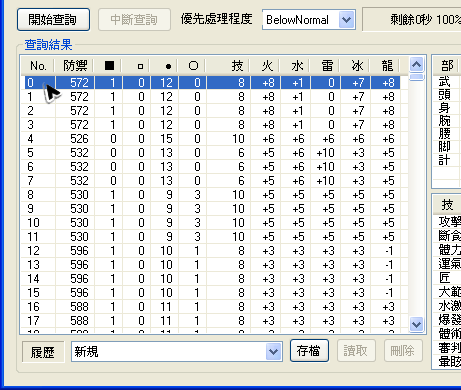Select the 武 row in parts list
This screenshot has width=461, height=390.
tap(447, 82)
